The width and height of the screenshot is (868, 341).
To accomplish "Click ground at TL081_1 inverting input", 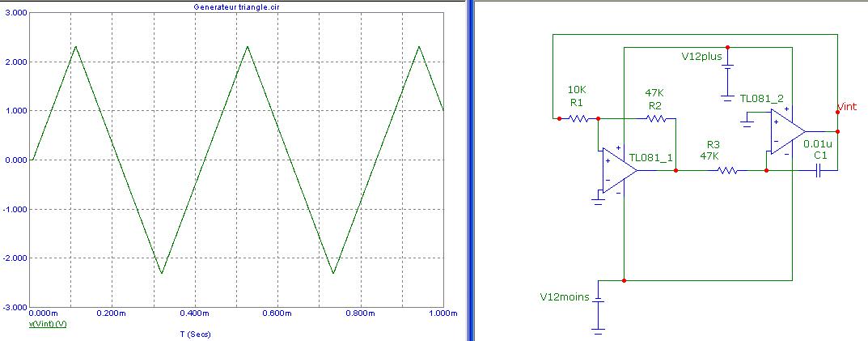I will point(598,201).
